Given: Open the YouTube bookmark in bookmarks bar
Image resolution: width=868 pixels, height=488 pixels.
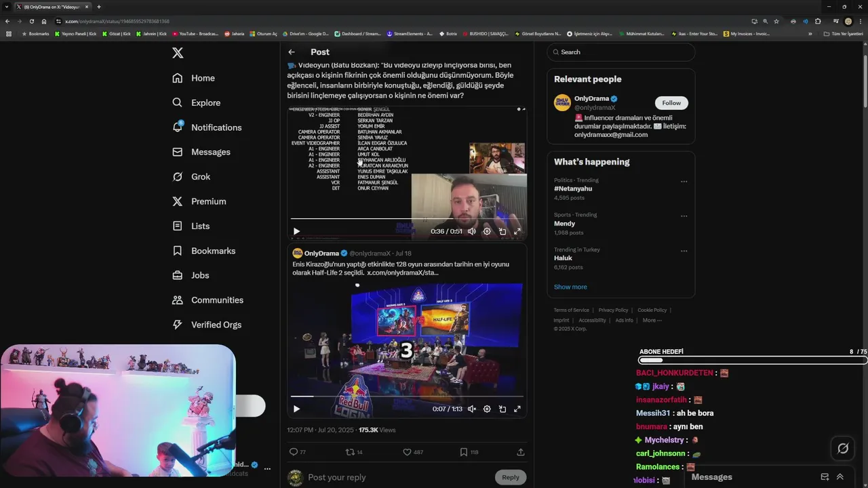Looking at the screenshot, I should tap(195, 33).
